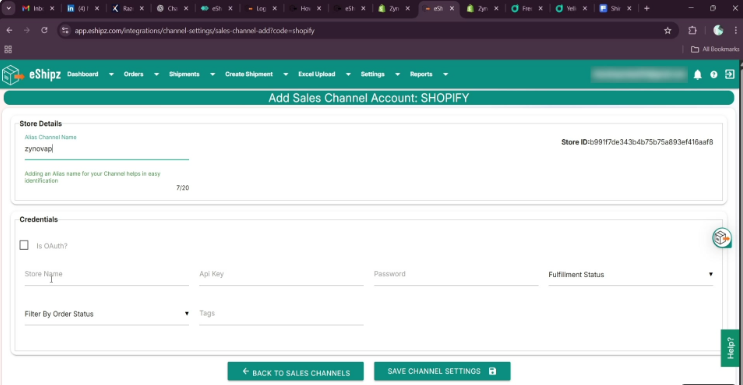
Task: Click the Store Name input field
Action: point(107,276)
